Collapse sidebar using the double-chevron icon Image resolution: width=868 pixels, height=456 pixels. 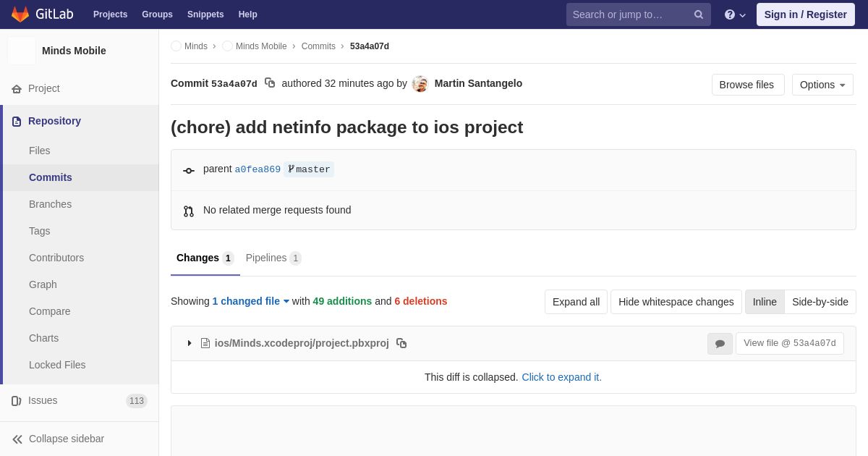pos(17,439)
